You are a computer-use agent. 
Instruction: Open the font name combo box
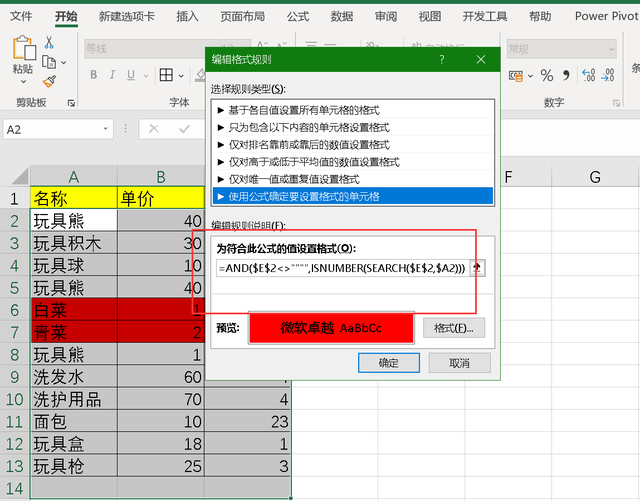(151, 49)
